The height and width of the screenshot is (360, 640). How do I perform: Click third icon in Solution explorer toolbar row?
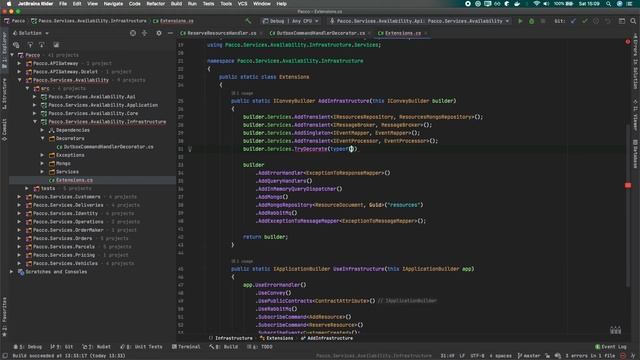pos(42,45)
